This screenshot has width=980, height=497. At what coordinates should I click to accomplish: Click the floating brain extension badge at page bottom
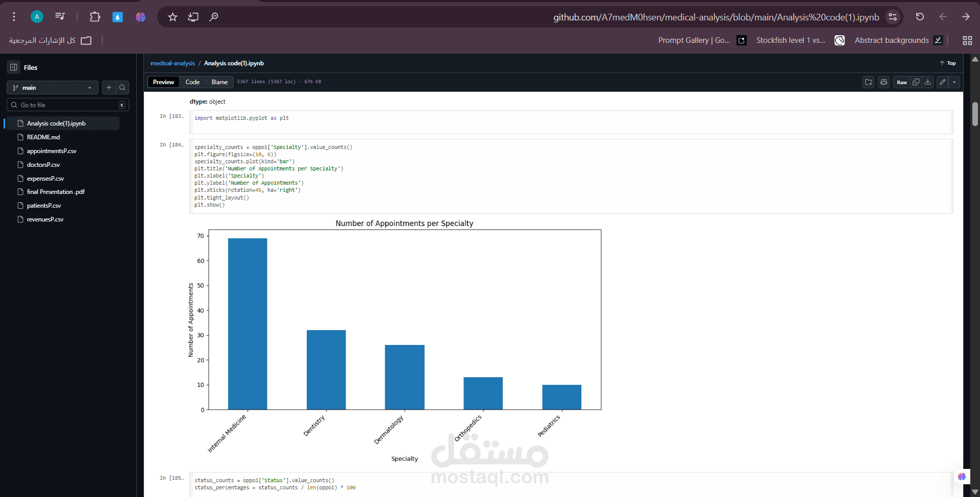pyautogui.click(x=962, y=477)
